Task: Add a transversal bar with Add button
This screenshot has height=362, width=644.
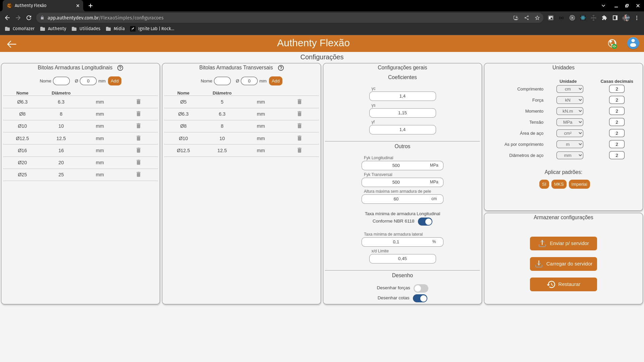Action: click(276, 81)
